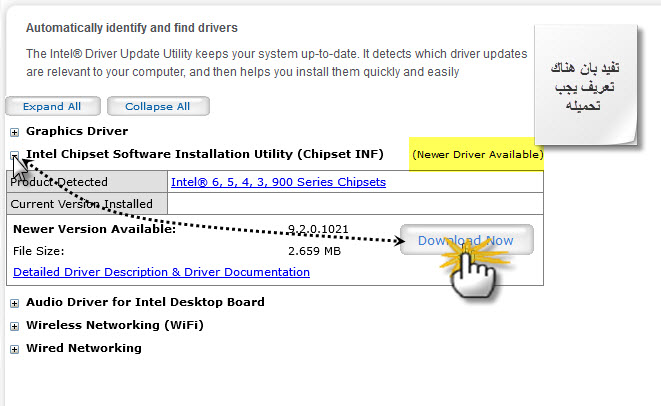Click the file size value 2.659 MB
The height and width of the screenshot is (406, 661).
(x=314, y=251)
